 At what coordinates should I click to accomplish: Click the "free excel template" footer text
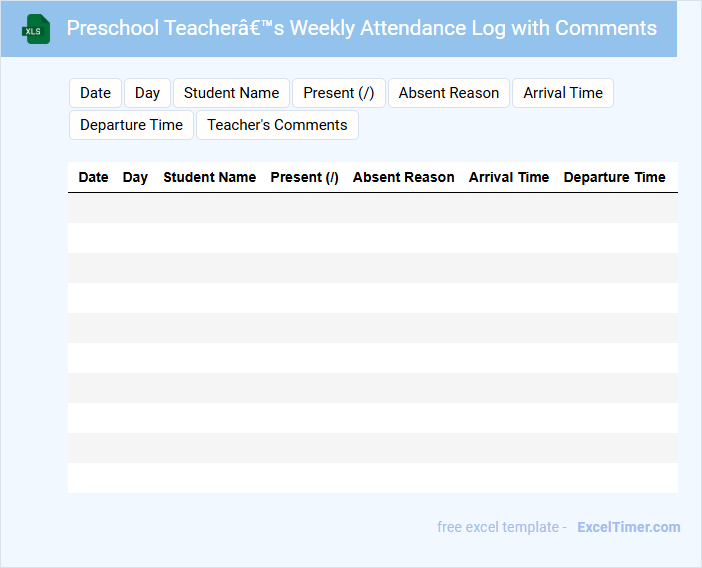[x=501, y=527]
